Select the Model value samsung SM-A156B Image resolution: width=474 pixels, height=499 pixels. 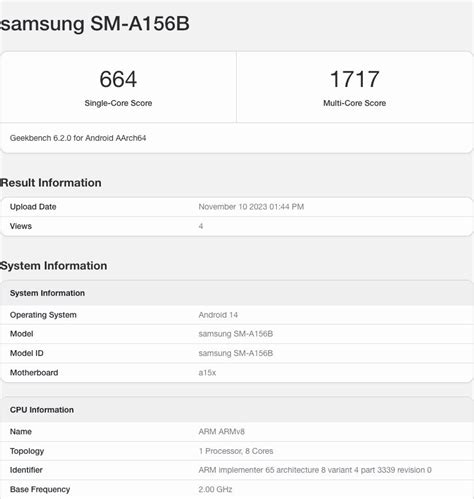tap(236, 334)
